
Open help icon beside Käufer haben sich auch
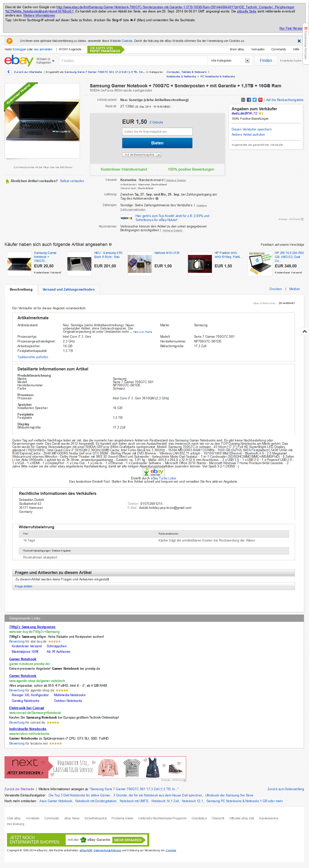tap(110, 245)
